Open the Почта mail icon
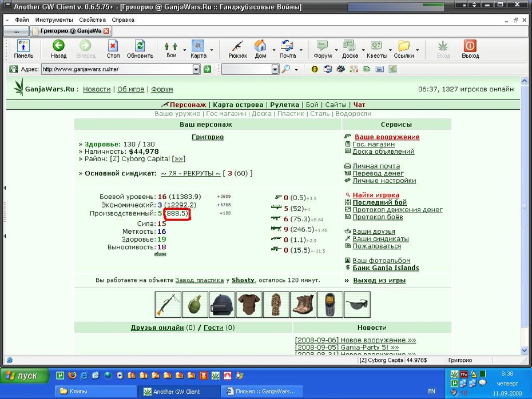Screen dimensions: 532x399 pyautogui.click(x=287, y=49)
